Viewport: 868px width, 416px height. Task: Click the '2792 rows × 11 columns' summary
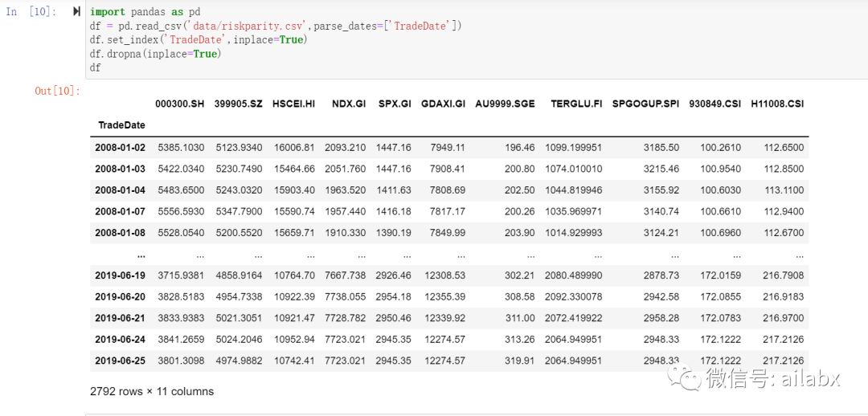[x=152, y=391]
